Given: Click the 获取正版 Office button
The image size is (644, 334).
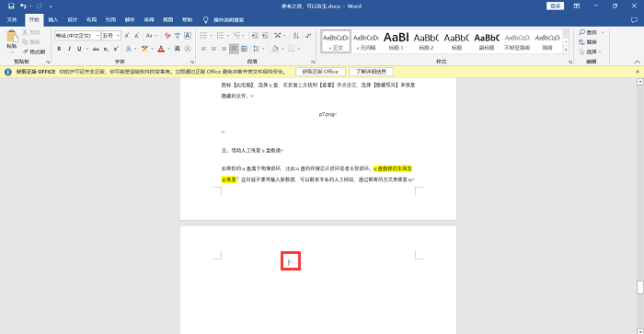Looking at the screenshot, I should (x=320, y=72).
